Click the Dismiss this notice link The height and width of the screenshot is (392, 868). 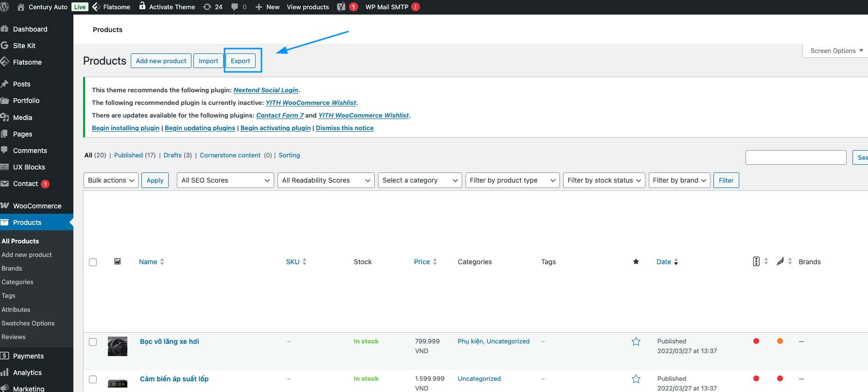click(345, 128)
